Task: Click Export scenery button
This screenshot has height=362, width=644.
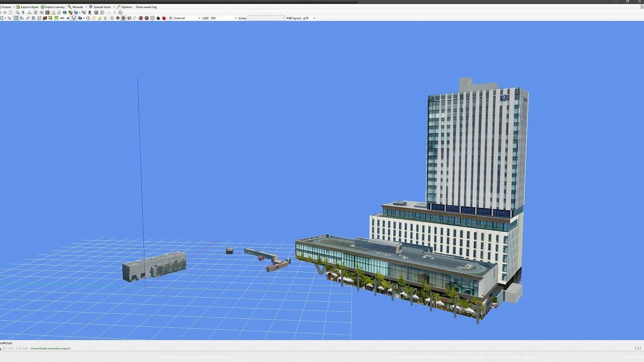Action: (54, 7)
